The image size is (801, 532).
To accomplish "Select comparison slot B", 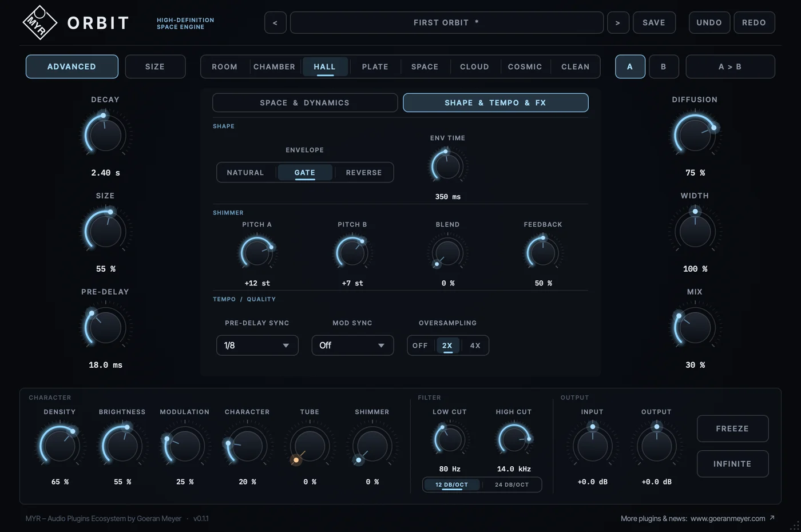I will point(664,66).
